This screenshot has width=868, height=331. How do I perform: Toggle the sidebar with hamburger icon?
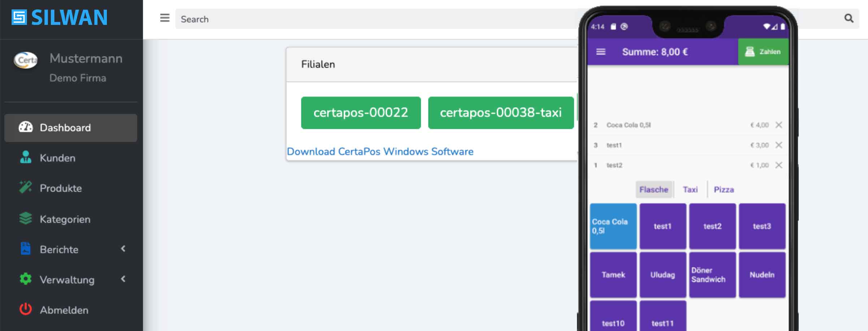(165, 18)
